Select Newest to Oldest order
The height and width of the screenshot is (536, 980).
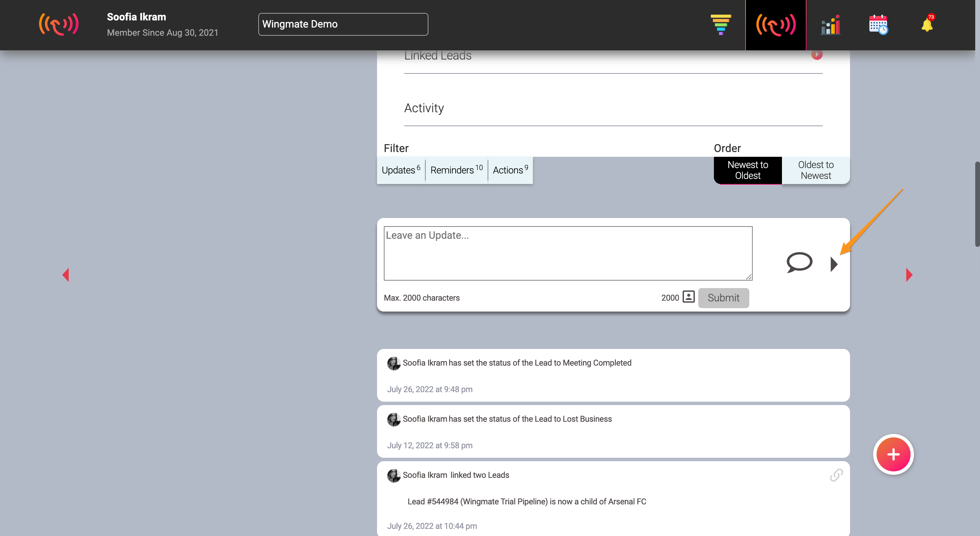tap(747, 170)
